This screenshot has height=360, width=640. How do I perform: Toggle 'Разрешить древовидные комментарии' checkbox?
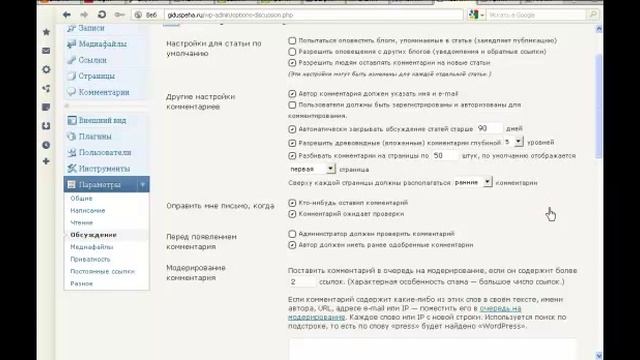point(292,143)
